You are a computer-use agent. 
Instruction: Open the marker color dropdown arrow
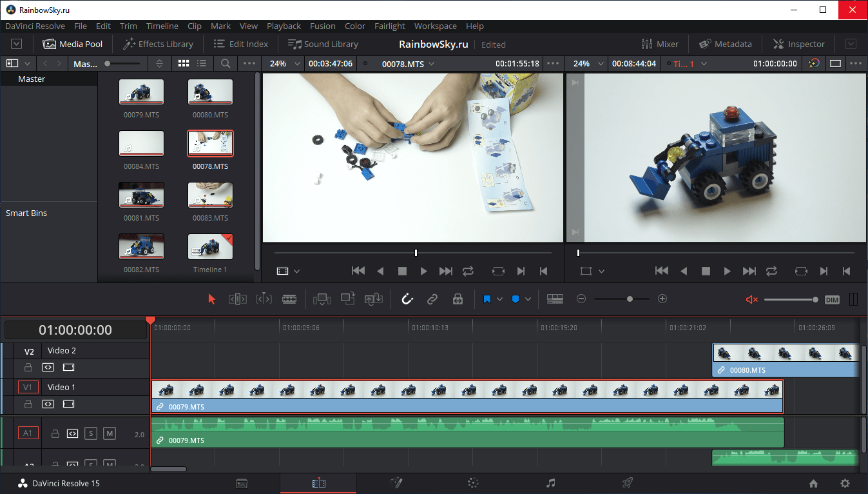(528, 299)
